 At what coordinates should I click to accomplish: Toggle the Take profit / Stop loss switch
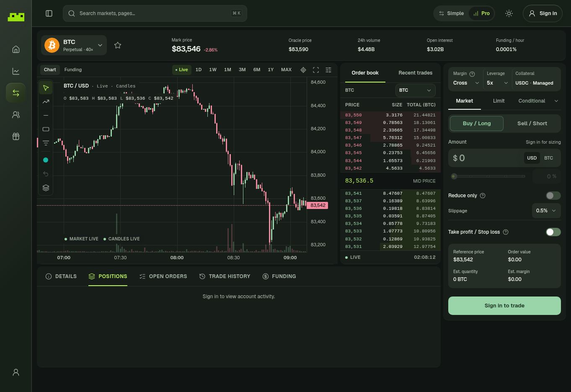pyautogui.click(x=553, y=232)
